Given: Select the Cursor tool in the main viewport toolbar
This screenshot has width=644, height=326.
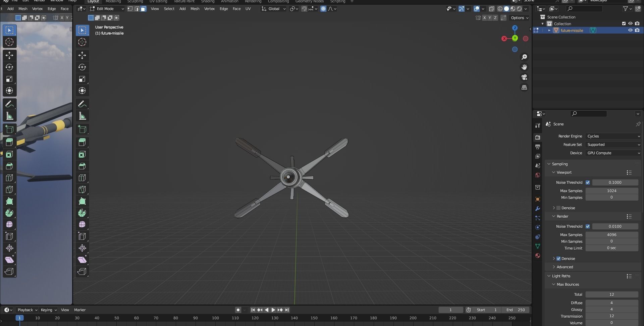Looking at the screenshot, I should (82, 42).
